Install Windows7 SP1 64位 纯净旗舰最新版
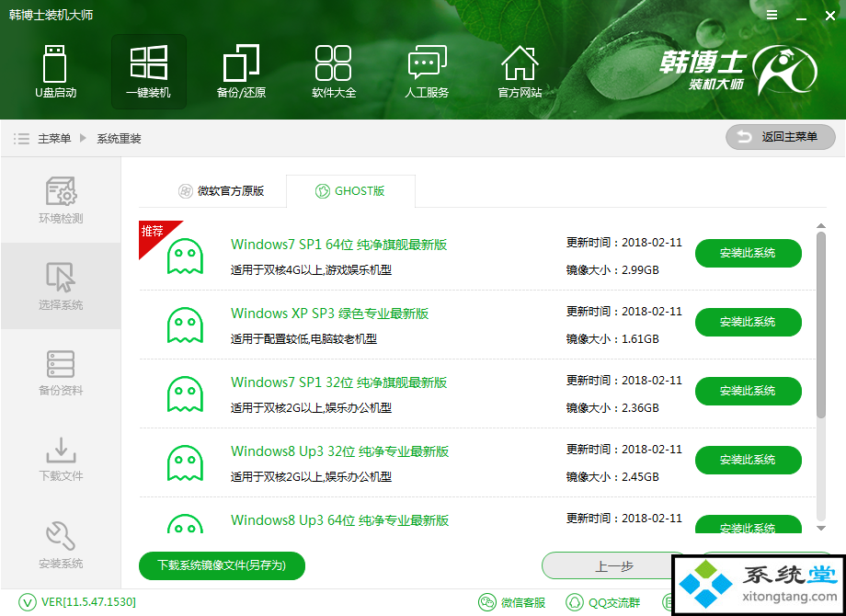Viewport: 846px width, 616px height. [748, 253]
